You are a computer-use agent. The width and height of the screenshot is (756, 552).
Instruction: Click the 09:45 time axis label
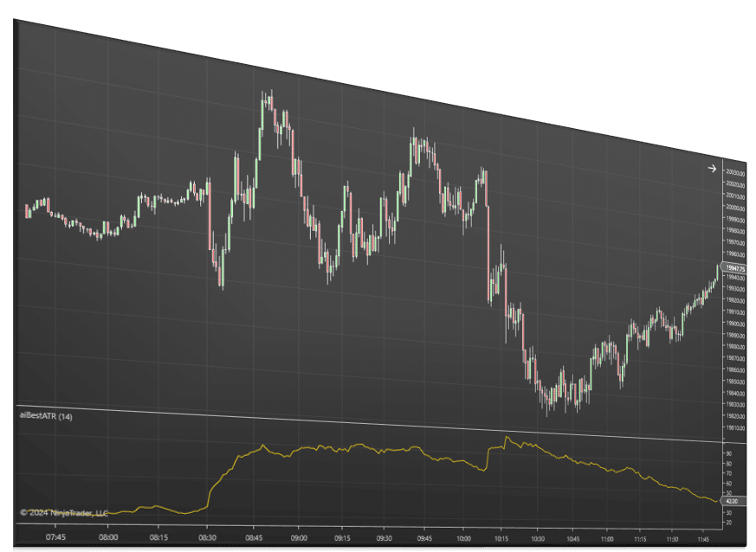point(424,538)
